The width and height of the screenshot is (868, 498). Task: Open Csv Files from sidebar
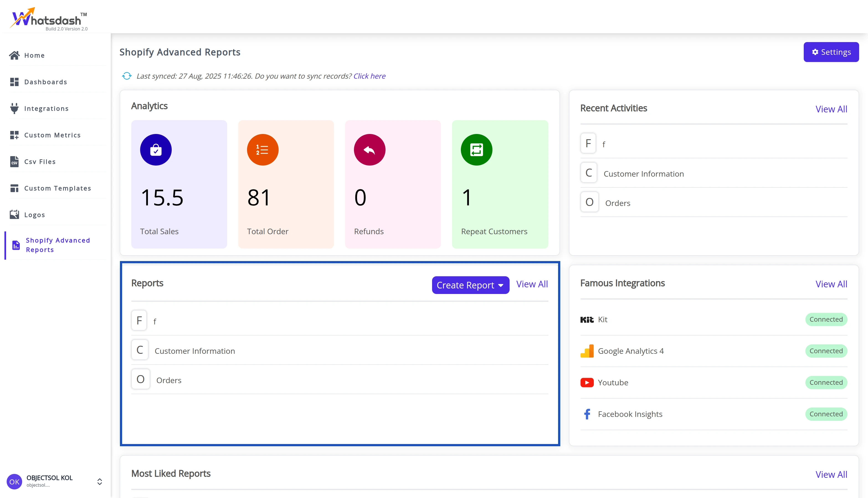tap(40, 162)
